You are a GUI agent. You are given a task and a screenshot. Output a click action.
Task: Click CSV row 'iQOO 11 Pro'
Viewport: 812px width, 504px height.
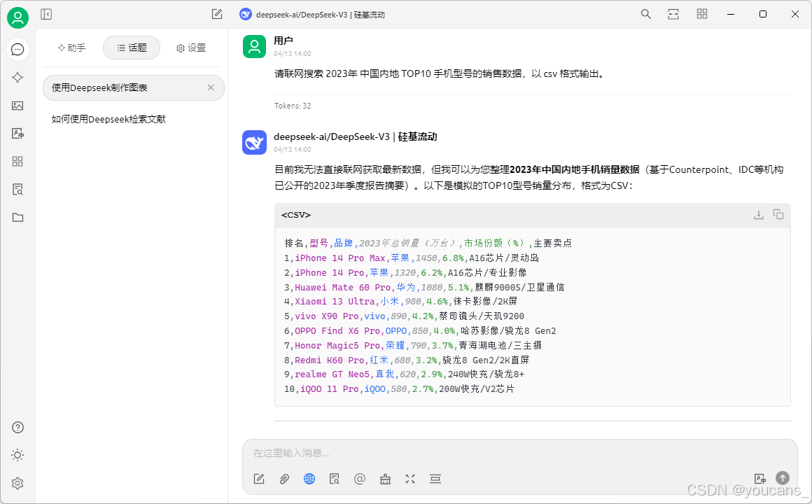[399, 389]
